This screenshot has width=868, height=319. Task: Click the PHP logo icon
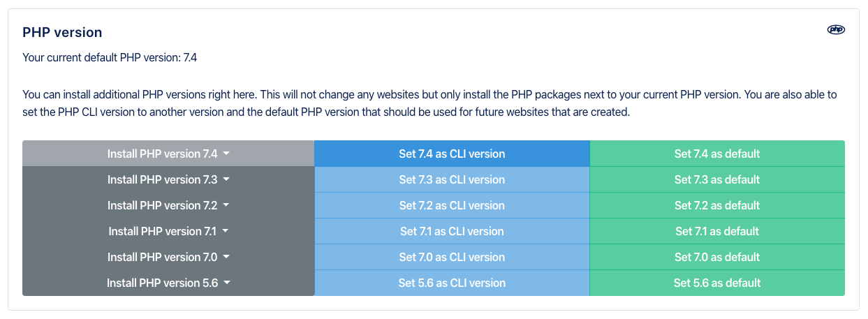tap(836, 29)
